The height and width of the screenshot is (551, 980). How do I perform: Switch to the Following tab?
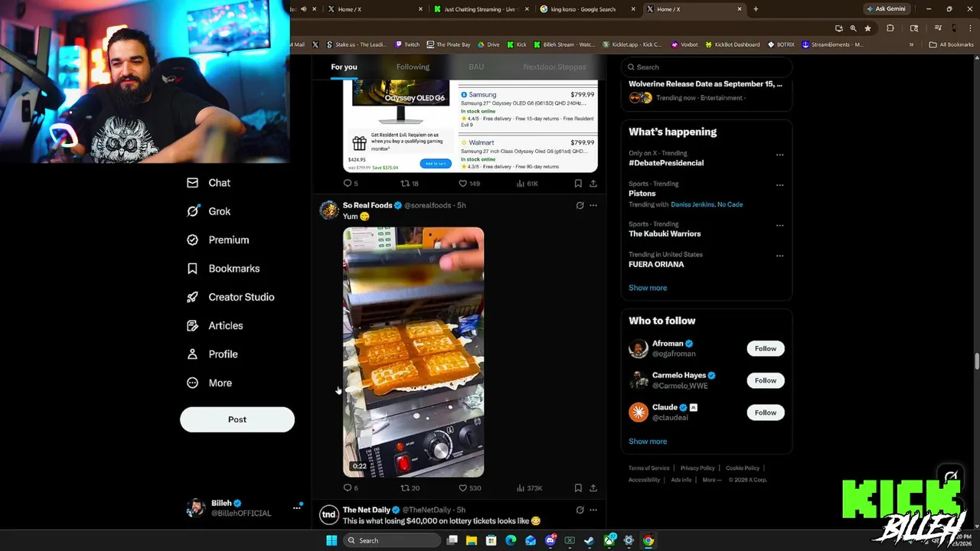coord(413,67)
